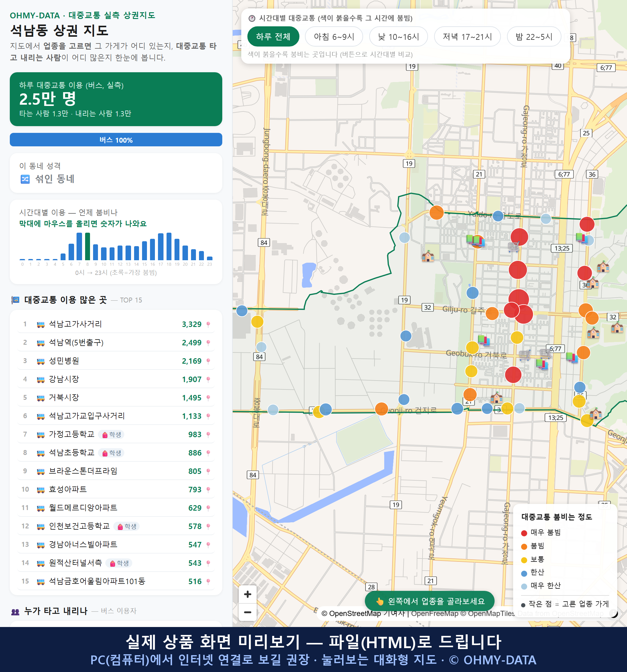Select the 성민병원 row

coord(116,360)
